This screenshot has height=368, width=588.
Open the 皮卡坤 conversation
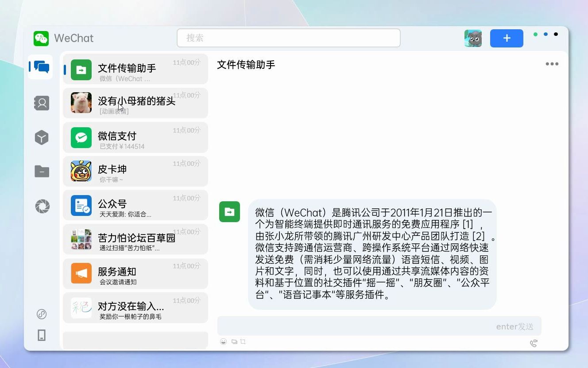tap(135, 171)
